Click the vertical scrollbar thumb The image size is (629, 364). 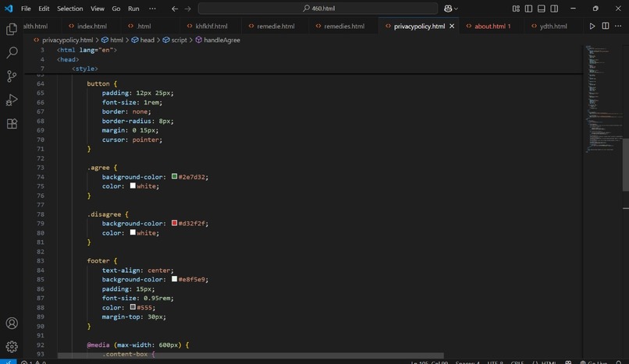(626, 164)
